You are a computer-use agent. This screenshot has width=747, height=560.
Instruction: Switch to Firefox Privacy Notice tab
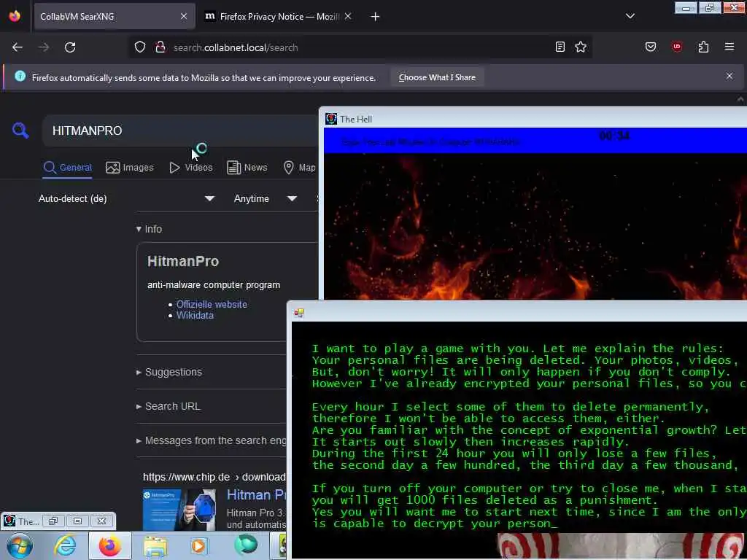pyautogui.click(x=279, y=17)
